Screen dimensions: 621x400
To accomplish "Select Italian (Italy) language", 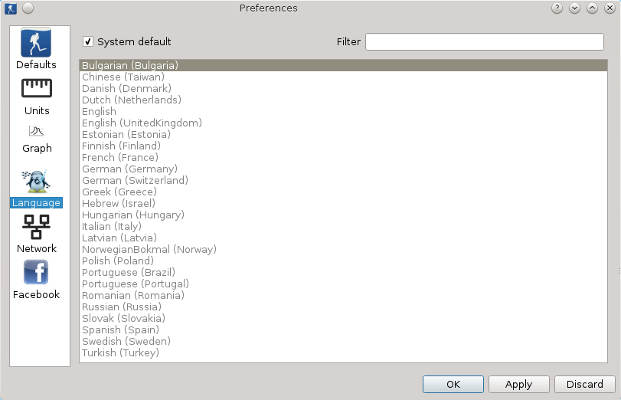I will [343, 226].
